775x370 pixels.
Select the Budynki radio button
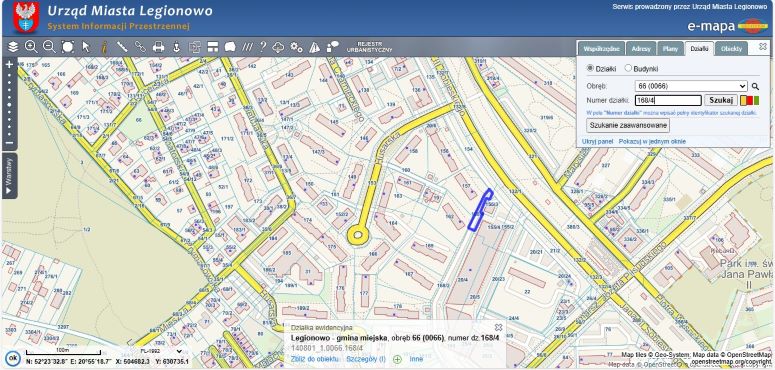point(628,68)
